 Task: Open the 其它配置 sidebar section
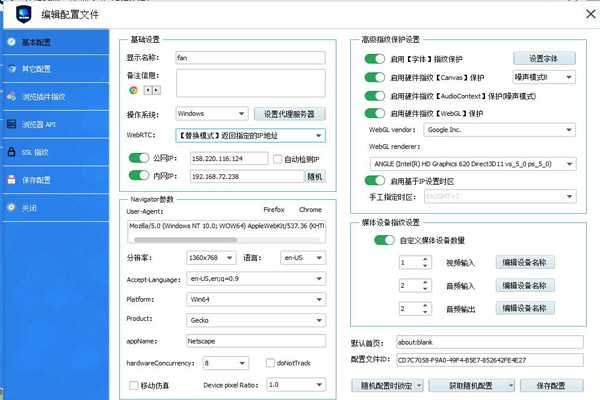tap(54, 69)
